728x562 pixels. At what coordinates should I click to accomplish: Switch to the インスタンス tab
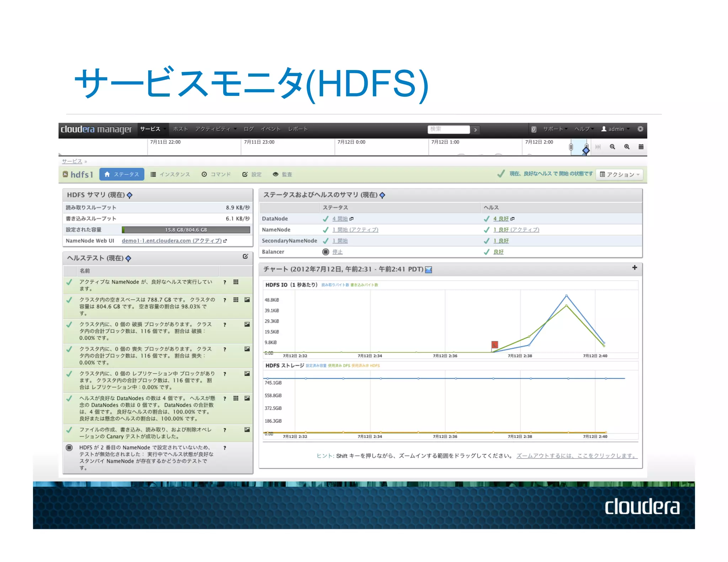170,174
